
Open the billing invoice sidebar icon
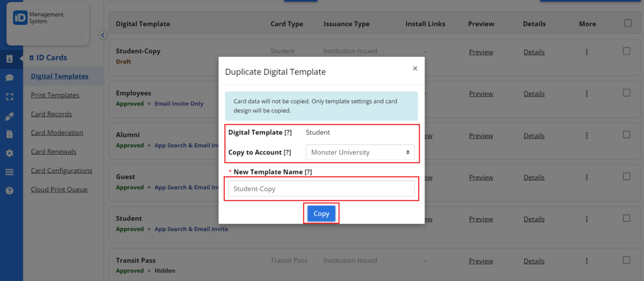click(x=10, y=134)
